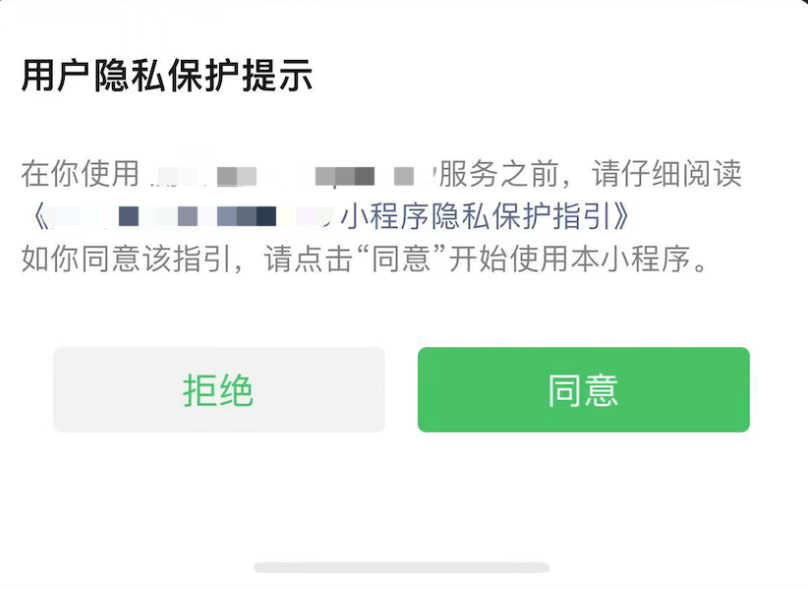The height and width of the screenshot is (589, 808).
Task: Click the closing 》 mark of the link
Action: (x=622, y=216)
